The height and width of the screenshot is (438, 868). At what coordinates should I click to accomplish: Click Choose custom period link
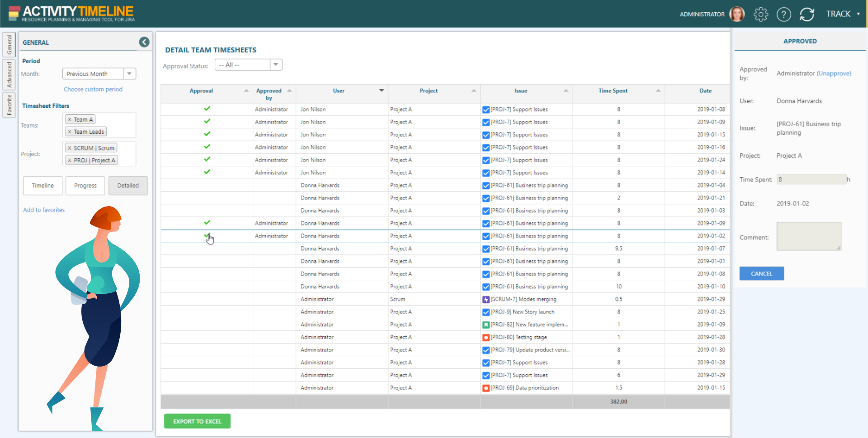[93, 89]
